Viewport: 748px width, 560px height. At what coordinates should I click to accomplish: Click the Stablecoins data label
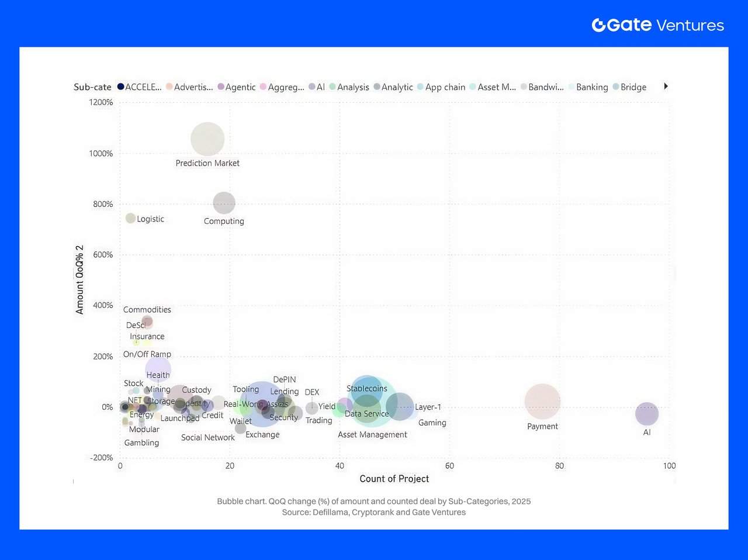pyautogui.click(x=366, y=389)
